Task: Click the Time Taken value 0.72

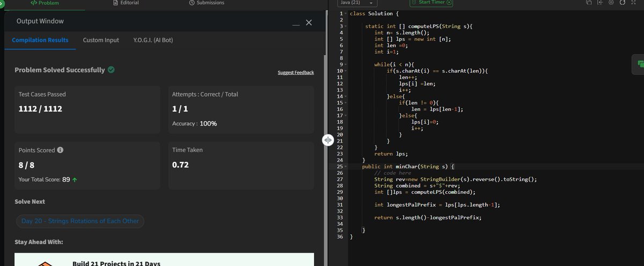Action: click(180, 165)
